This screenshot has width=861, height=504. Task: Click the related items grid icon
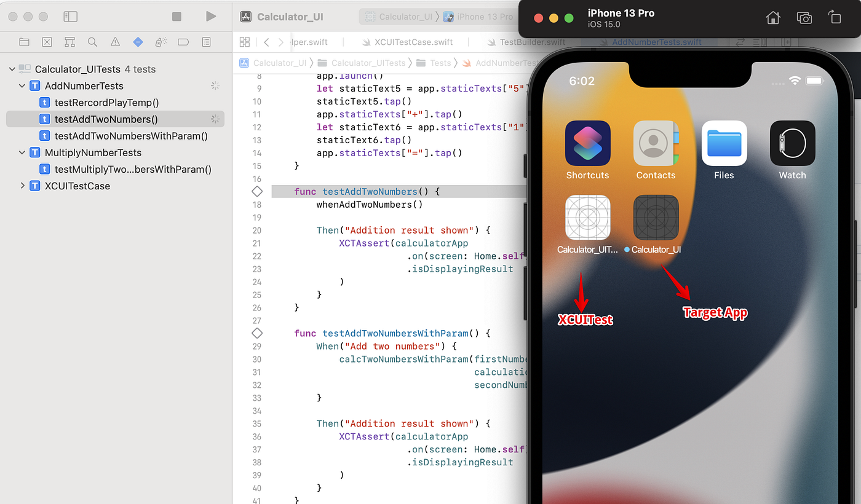click(x=244, y=42)
